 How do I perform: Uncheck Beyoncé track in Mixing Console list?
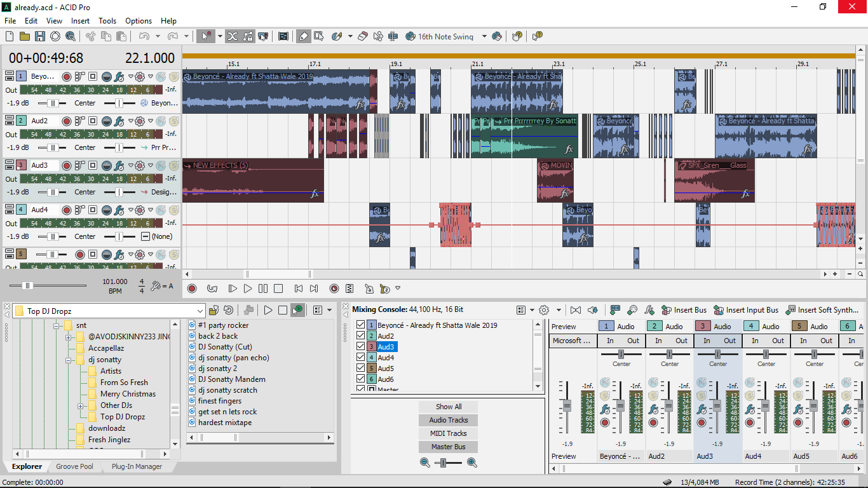point(361,325)
